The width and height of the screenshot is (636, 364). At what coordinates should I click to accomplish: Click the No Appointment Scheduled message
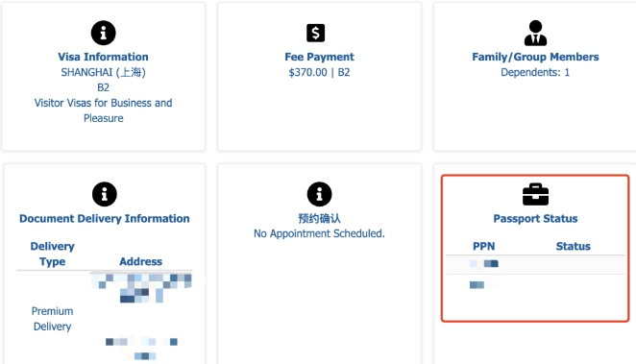[319, 233]
